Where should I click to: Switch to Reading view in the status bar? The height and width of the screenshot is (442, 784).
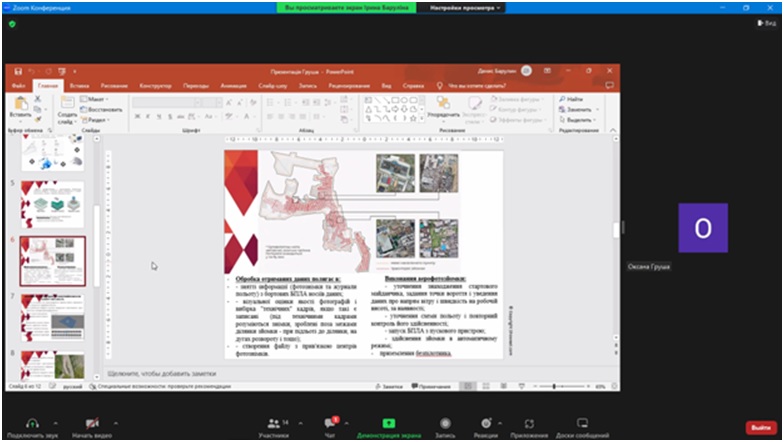pyautogui.click(x=504, y=386)
